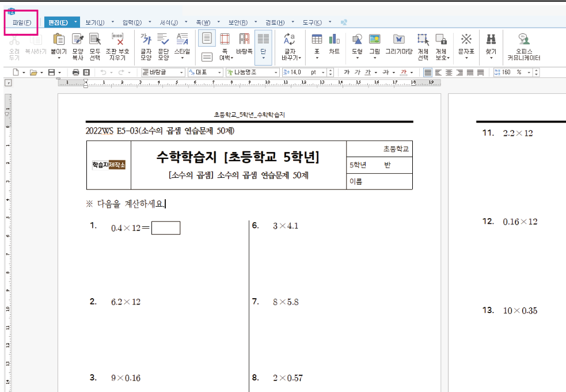Viewport: 566px width, 392px height.
Task: Click line spacing stepper arrows
Action: pyautogui.click(x=537, y=73)
